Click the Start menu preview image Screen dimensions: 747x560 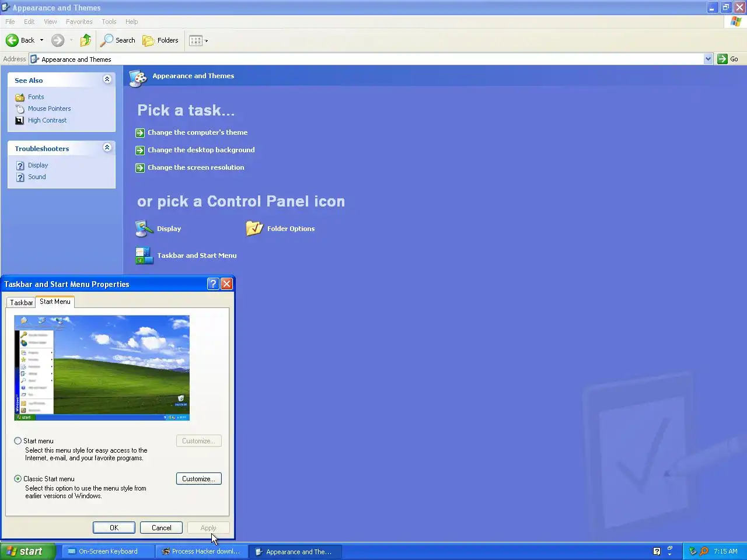(x=102, y=368)
